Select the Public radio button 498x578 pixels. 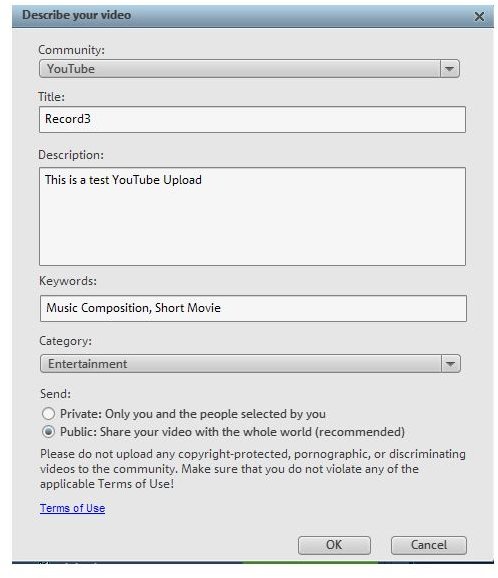(48, 432)
